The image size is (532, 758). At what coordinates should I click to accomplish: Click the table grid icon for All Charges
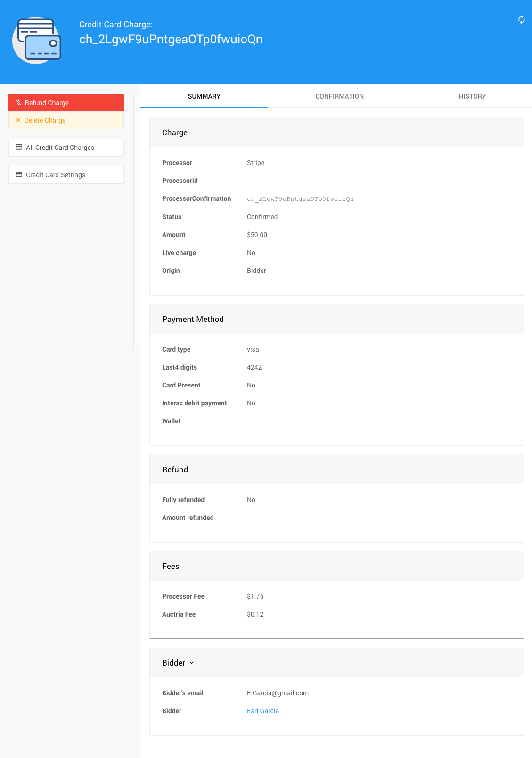point(19,148)
